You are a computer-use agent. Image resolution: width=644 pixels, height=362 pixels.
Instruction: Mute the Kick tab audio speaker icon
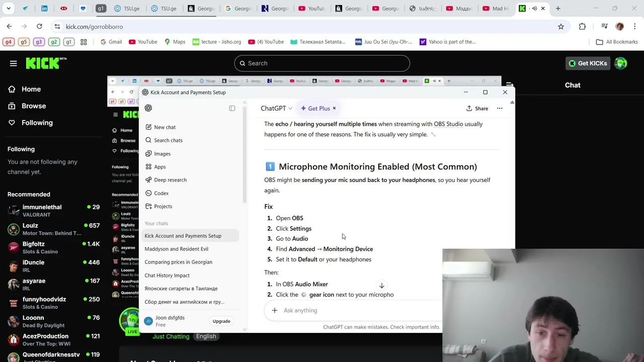pos(534,9)
